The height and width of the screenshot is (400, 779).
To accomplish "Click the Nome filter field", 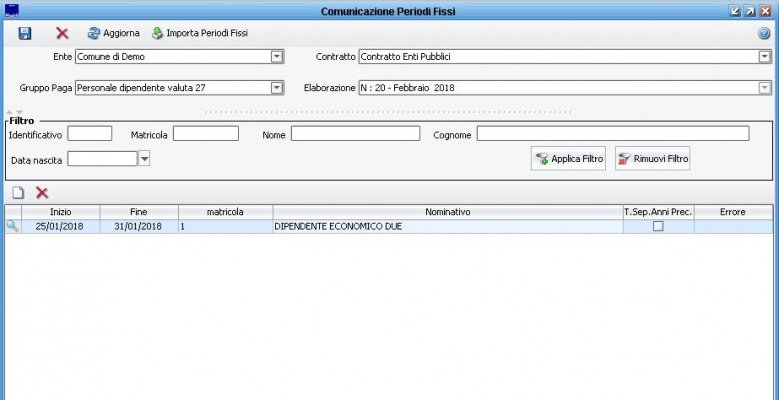I will click(355, 134).
